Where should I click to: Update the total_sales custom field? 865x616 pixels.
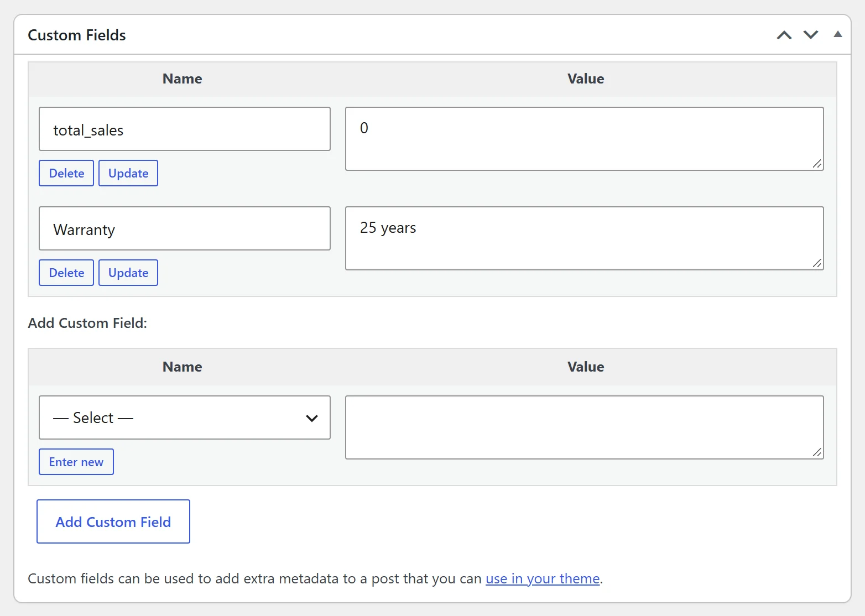click(128, 173)
